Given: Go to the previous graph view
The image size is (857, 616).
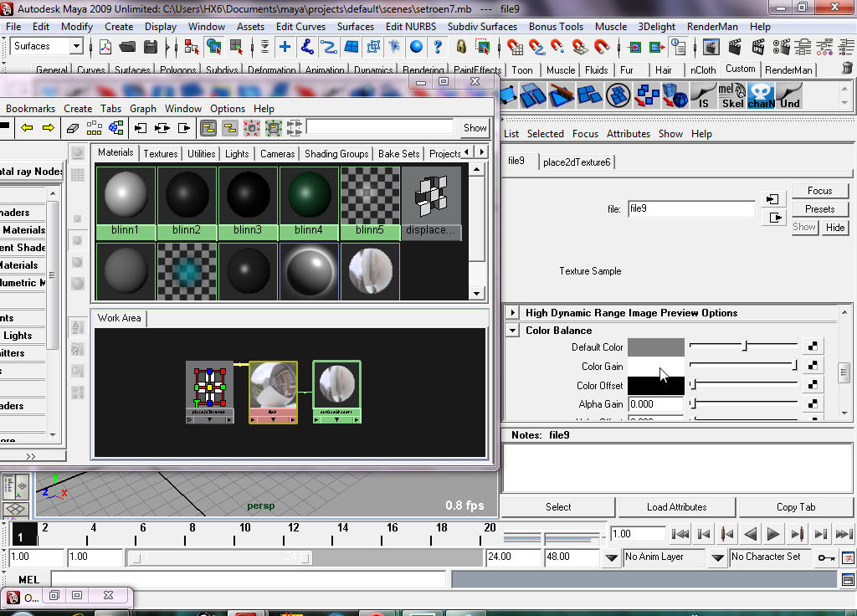Looking at the screenshot, I should click(27, 128).
